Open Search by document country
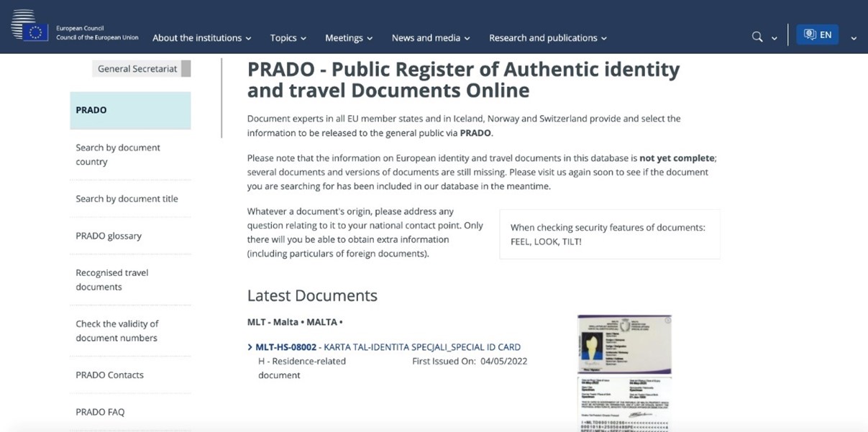The height and width of the screenshot is (432, 868). 118,155
